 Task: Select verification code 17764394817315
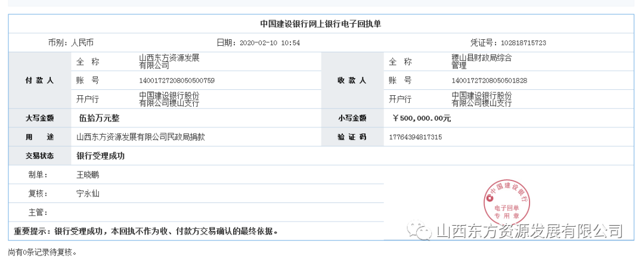[x=415, y=138]
